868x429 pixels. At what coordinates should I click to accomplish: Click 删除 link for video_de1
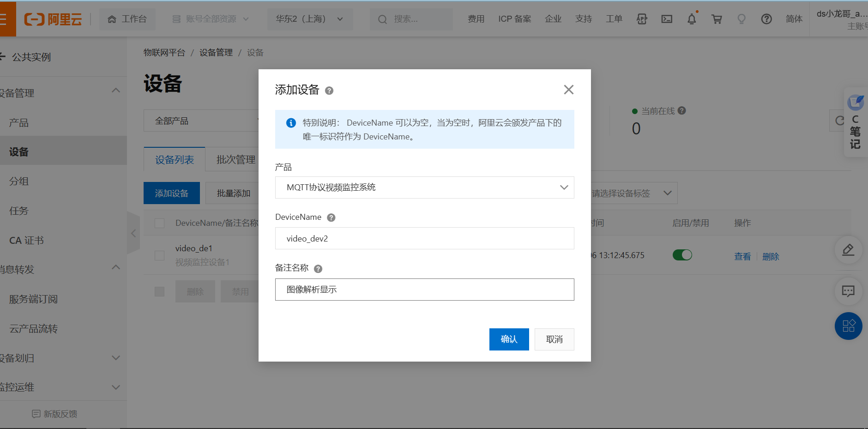tap(771, 256)
